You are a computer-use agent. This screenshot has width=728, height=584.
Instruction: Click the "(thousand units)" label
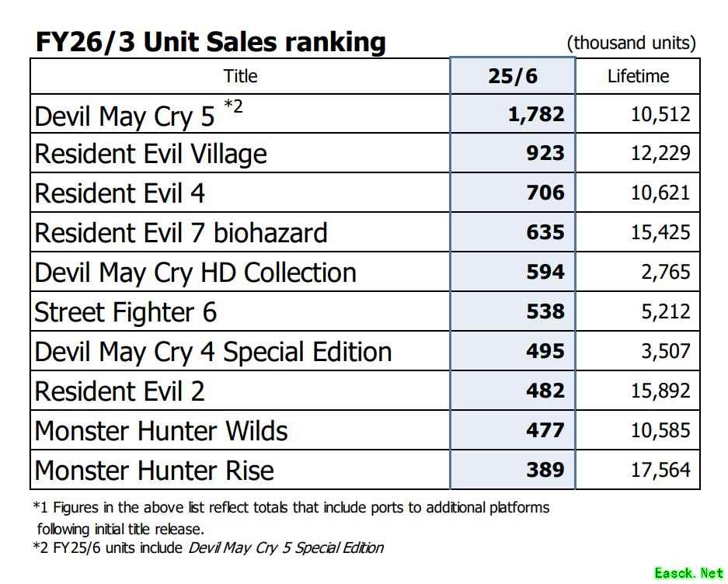coord(632,43)
